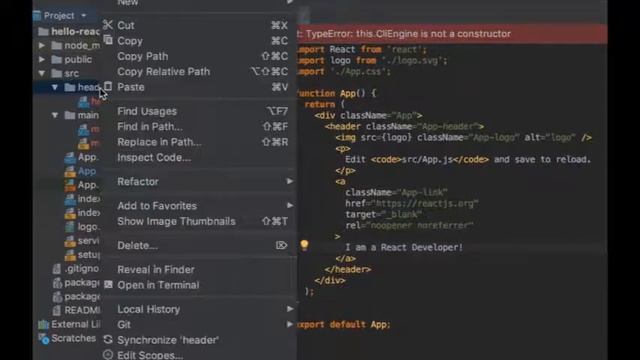Select Copy Relative Path entry
The height and width of the screenshot is (360, 640).
coord(198,72)
